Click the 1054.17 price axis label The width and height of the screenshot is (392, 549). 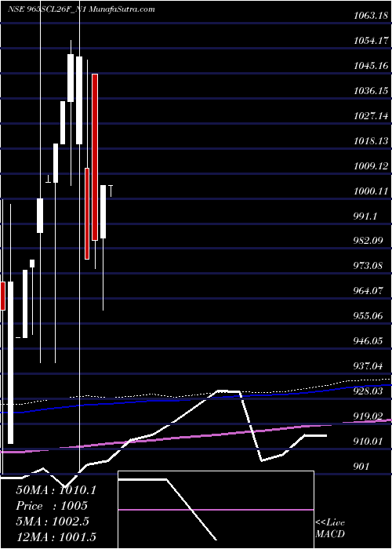click(372, 41)
